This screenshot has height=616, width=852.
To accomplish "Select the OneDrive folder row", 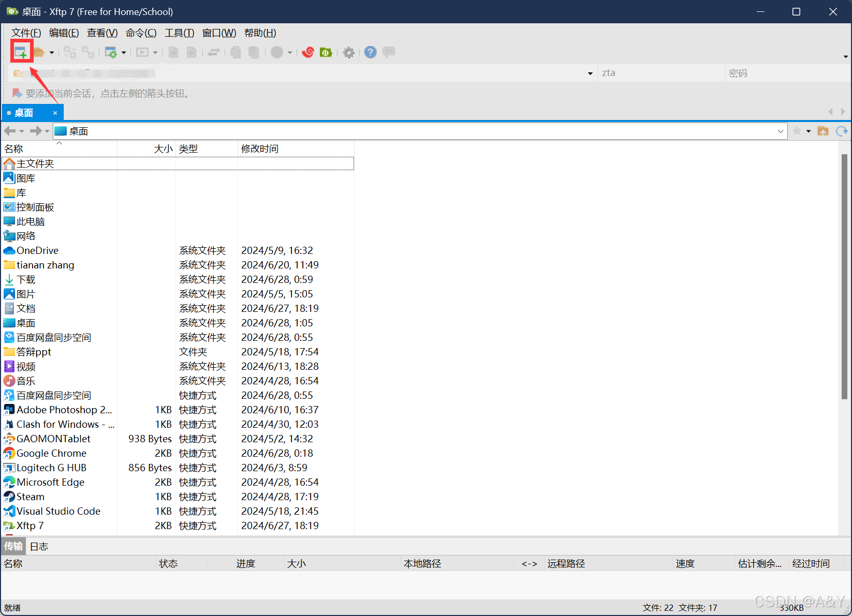I will coord(178,250).
